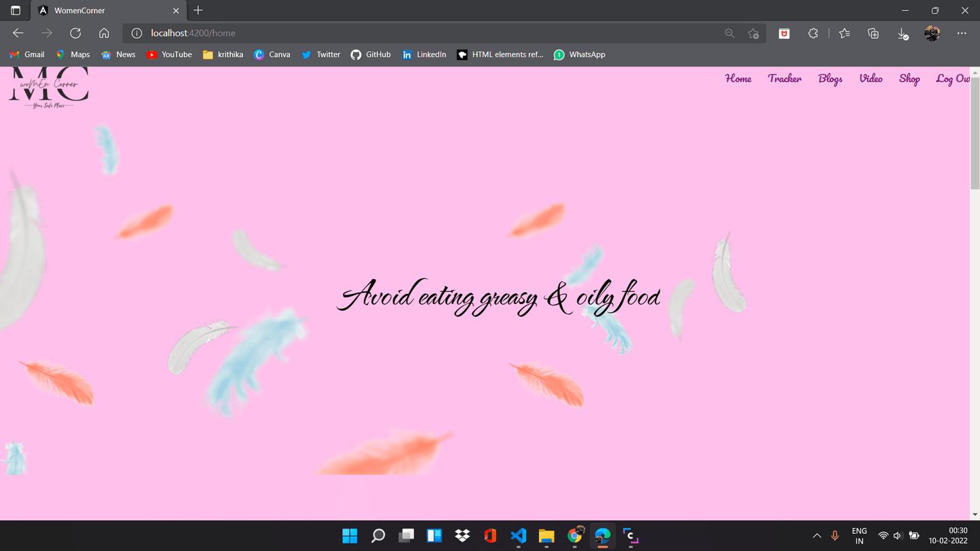Open Windows taskbar Search
The width and height of the screenshot is (980, 551).
378,536
